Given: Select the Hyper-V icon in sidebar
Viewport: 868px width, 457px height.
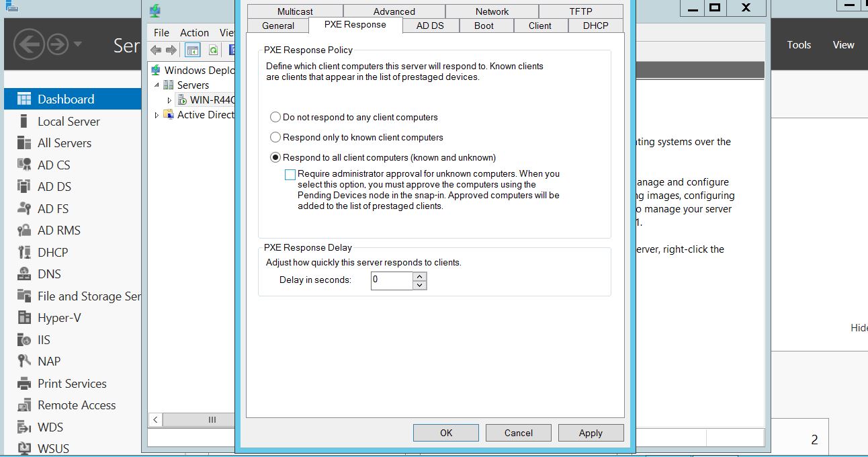Looking at the screenshot, I should 24,318.
